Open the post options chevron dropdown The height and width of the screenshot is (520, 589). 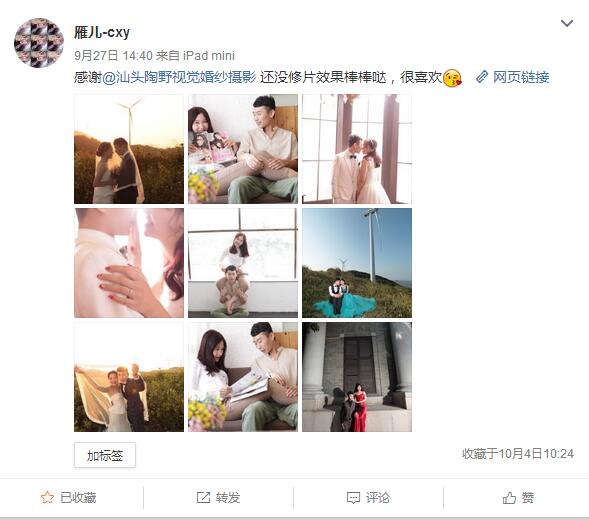566,24
